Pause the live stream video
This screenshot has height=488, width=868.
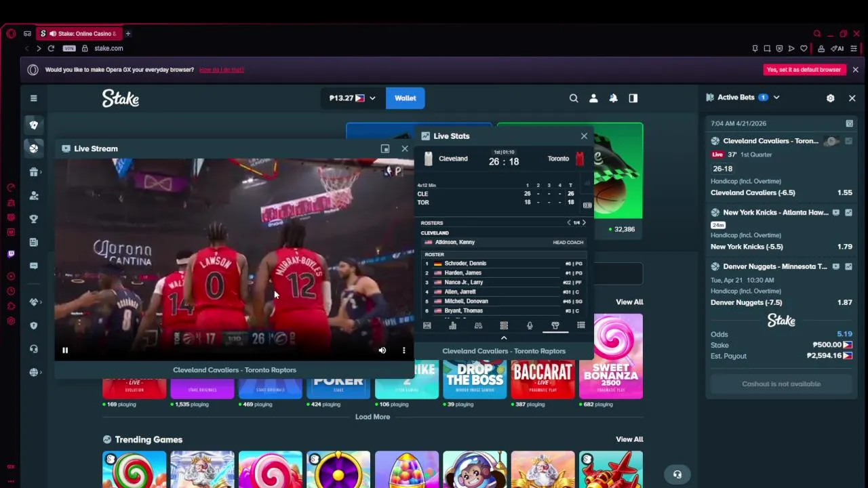pyautogui.click(x=65, y=350)
